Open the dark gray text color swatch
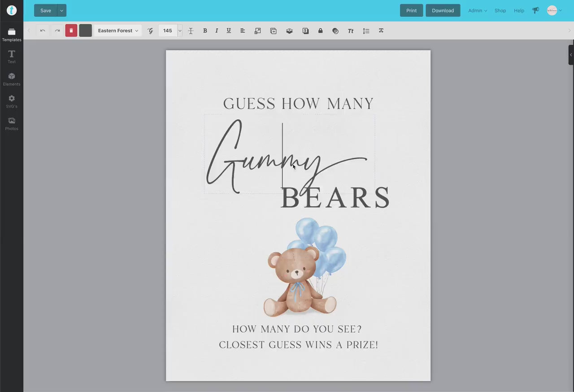The height and width of the screenshot is (392, 574). (x=86, y=30)
